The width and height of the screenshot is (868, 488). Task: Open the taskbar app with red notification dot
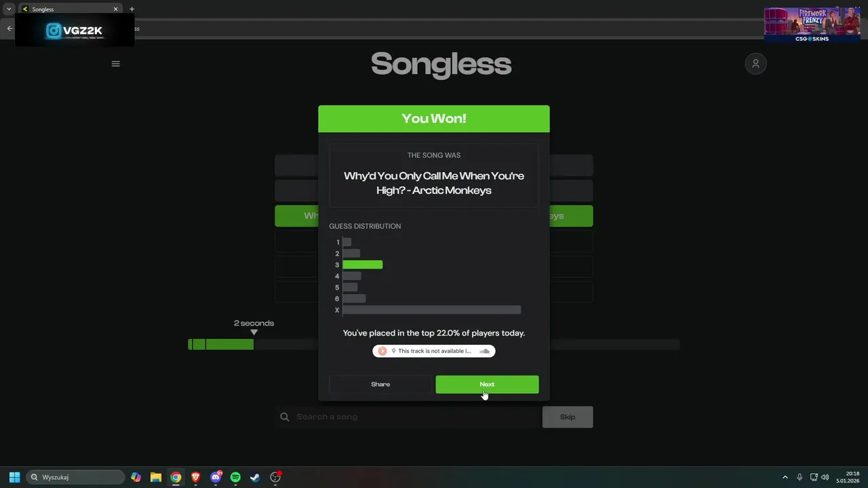pyautogui.click(x=275, y=477)
